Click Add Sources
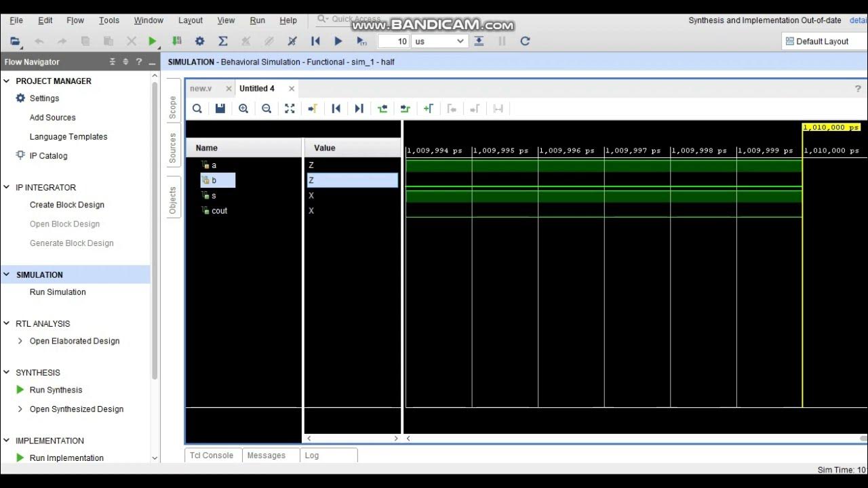 pyautogui.click(x=52, y=117)
